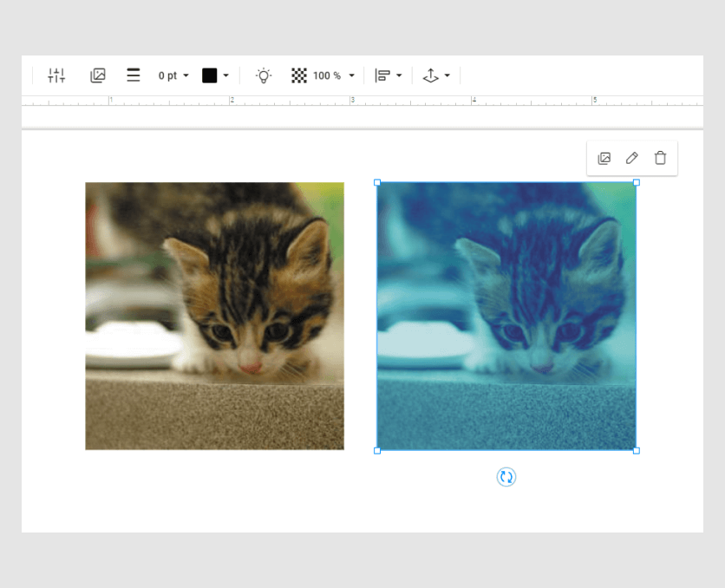Delete the selected image with the trash icon
725x588 pixels.
(660, 158)
